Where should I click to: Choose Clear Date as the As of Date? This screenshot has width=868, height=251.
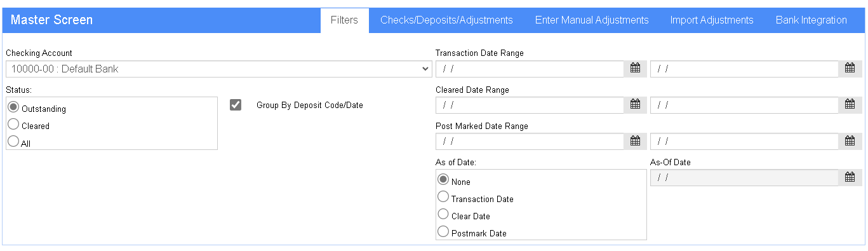coord(443,214)
